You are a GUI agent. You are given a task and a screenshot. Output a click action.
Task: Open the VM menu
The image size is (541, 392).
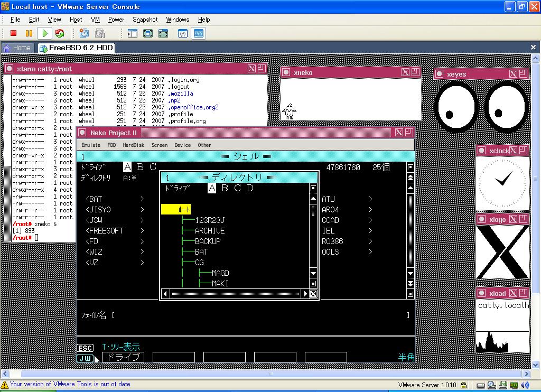(95, 20)
